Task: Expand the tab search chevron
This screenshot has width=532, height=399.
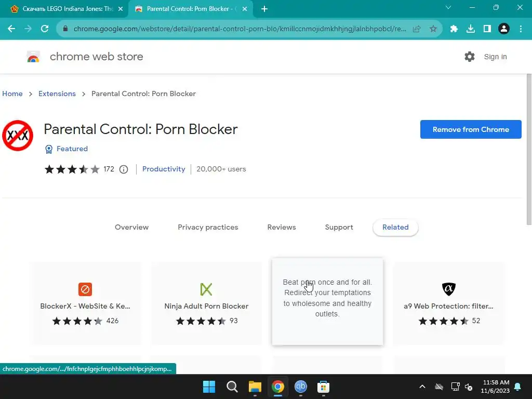Action: 448,7
